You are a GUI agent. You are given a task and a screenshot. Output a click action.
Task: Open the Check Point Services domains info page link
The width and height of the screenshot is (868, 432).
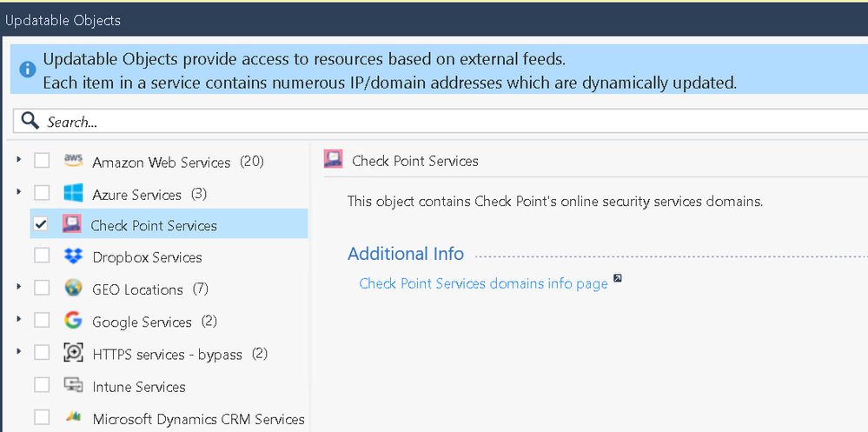(x=483, y=283)
